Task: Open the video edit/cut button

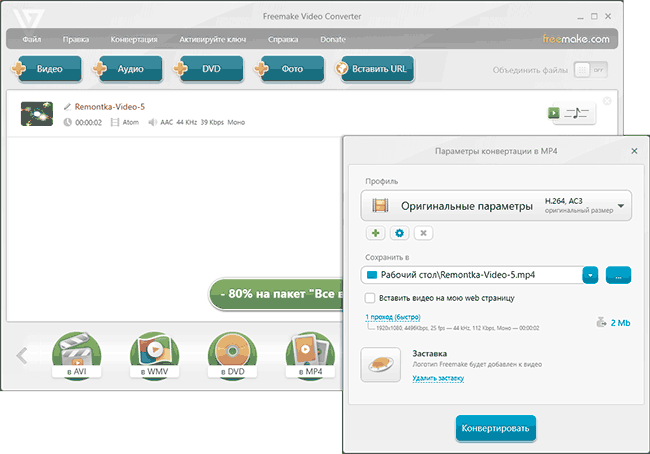Action: coord(572,113)
